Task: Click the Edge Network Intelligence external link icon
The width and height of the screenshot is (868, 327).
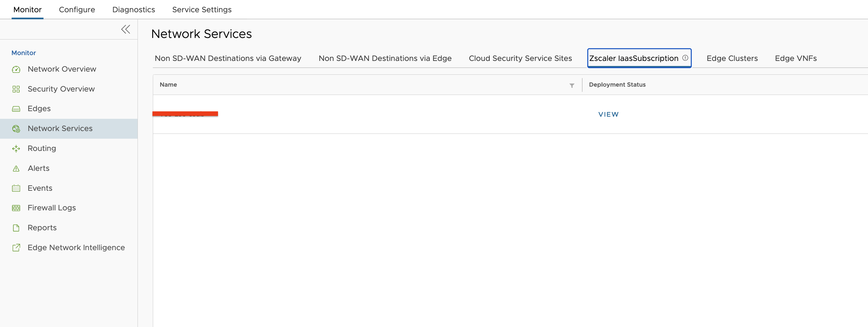Action: [16, 247]
